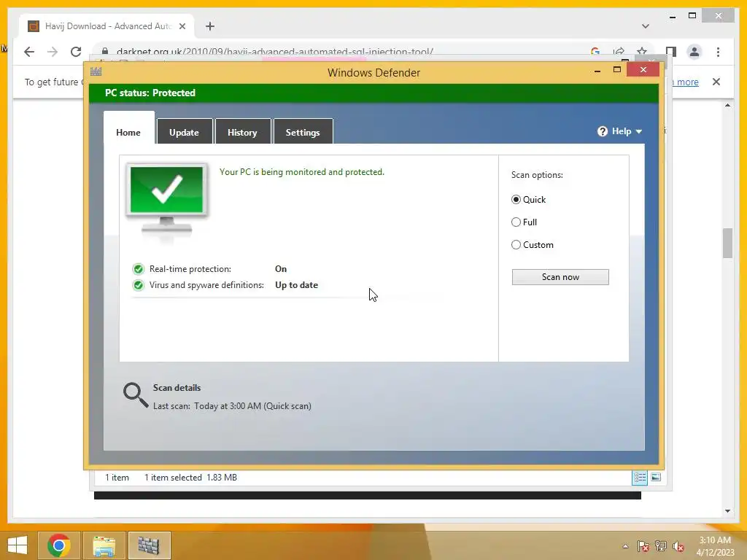Click the Real-time protection 'On' value
This screenshot has height=560, width=747.
[281, 269]
